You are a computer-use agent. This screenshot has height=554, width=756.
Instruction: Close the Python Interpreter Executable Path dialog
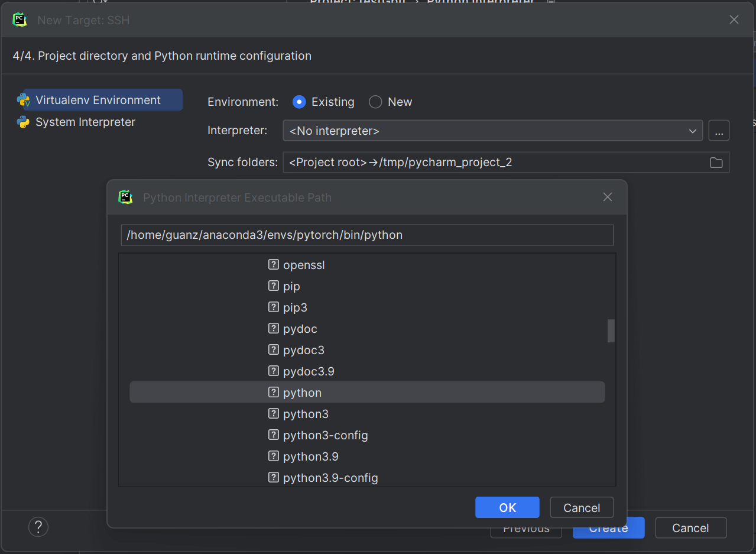click(608, 197)
